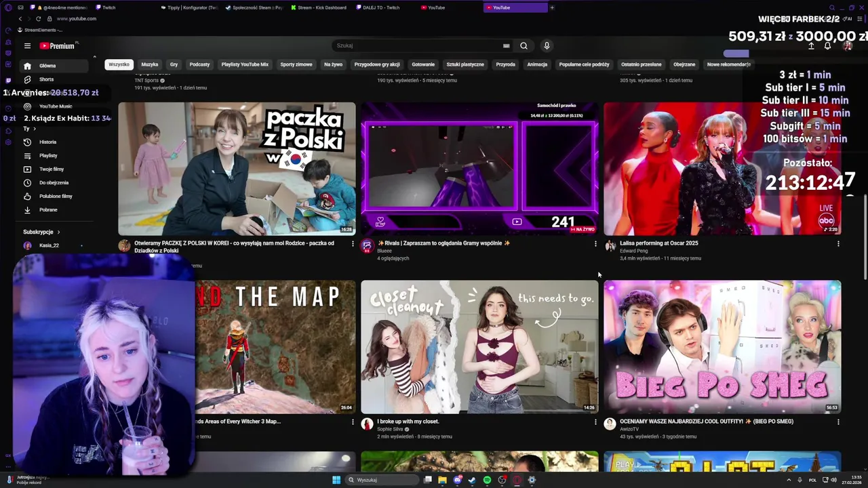Click the page vertical scrollbar
Image resolution: width=868 pixels, height=488 pixels.
[865, 237]
